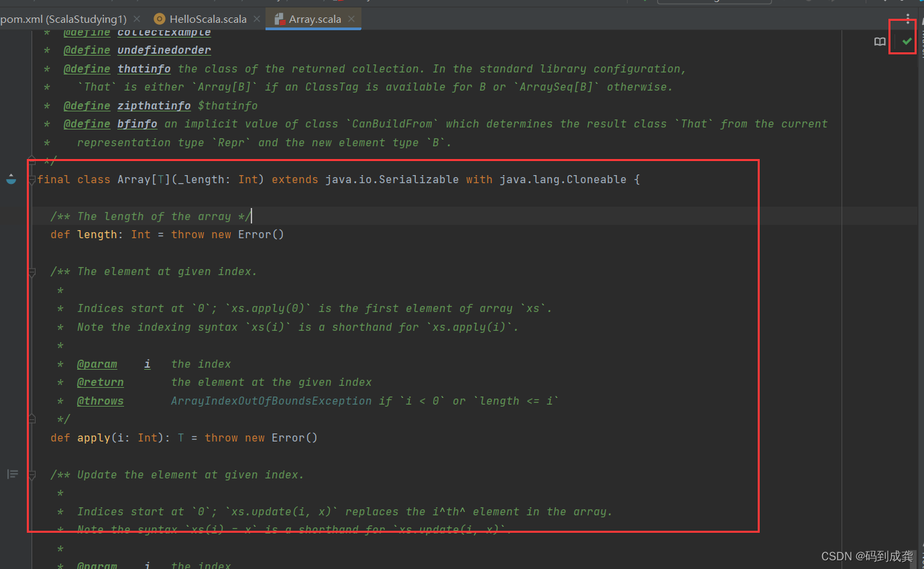
Task: Click the 'collectExample' define name
Action: click(164, 32)
